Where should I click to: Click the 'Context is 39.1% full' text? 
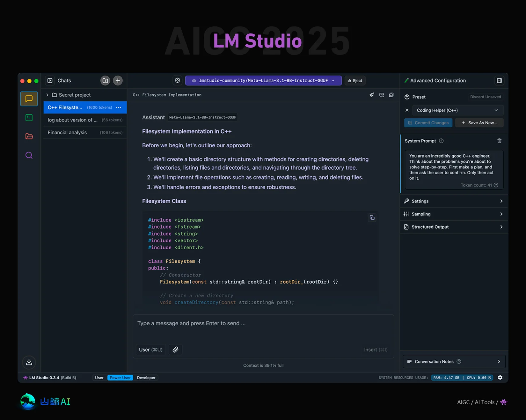[x=263, y=365]
